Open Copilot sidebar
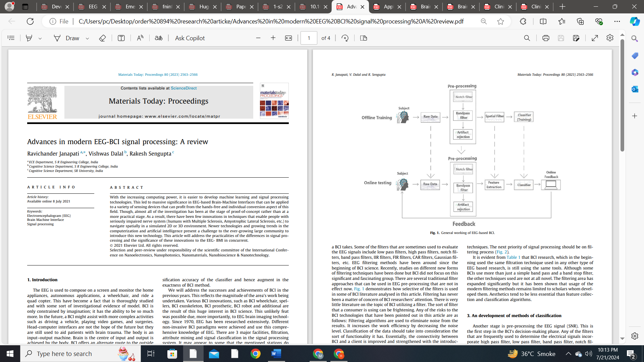644x362 pixels. click(635, 21)
